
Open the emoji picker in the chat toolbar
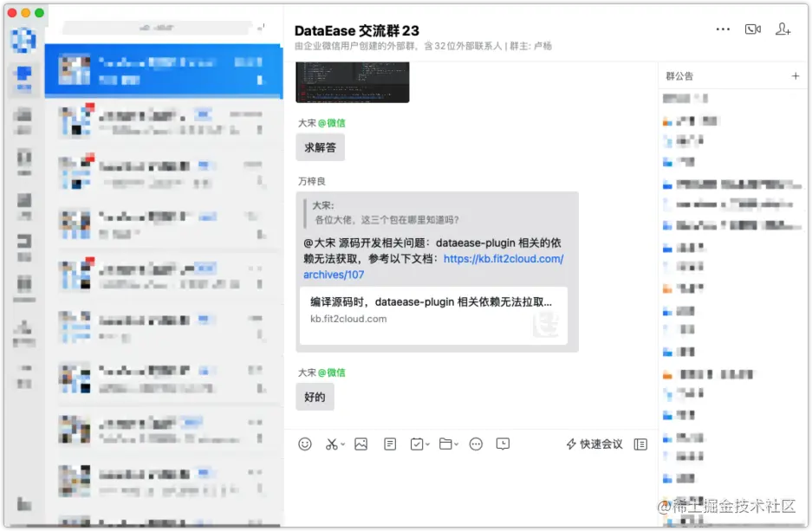click(x=304, y=444)
